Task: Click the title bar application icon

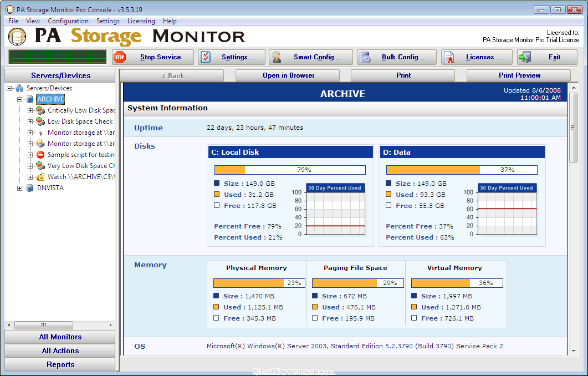Action: tap(10, 9)
